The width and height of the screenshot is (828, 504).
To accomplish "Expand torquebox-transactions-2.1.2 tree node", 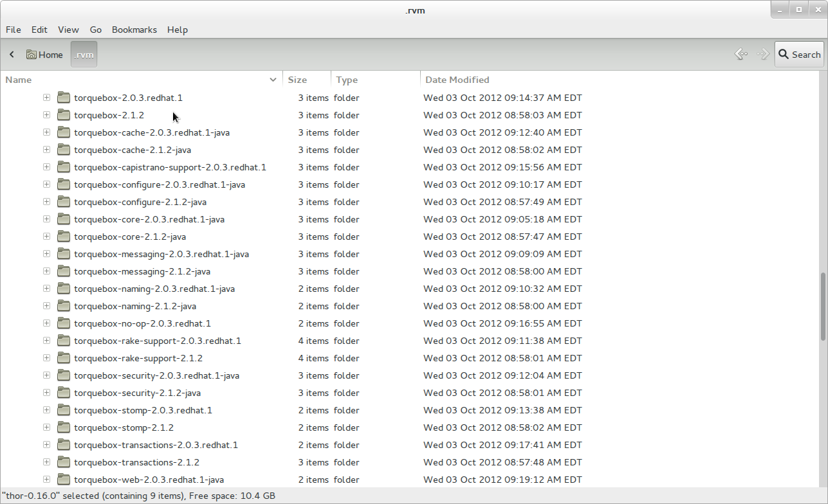I will [x=46, y=462].
